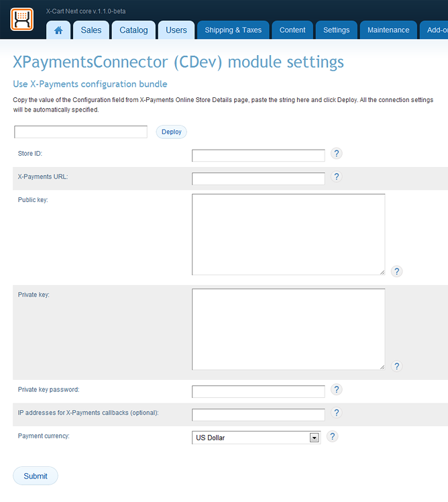Screen dimensions: 448x502
Task: Open the Add-ons tab
Action: [x=434, y=30]
